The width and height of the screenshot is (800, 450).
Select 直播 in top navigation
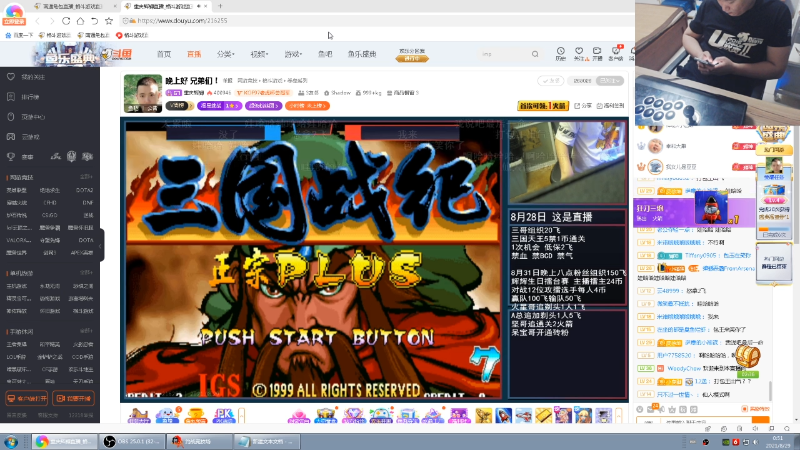(194, 54)
